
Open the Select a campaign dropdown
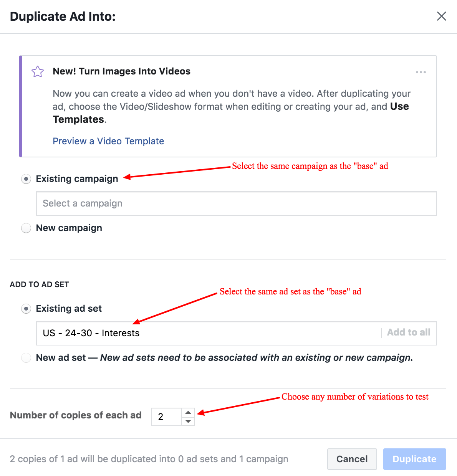pos(236,203)
